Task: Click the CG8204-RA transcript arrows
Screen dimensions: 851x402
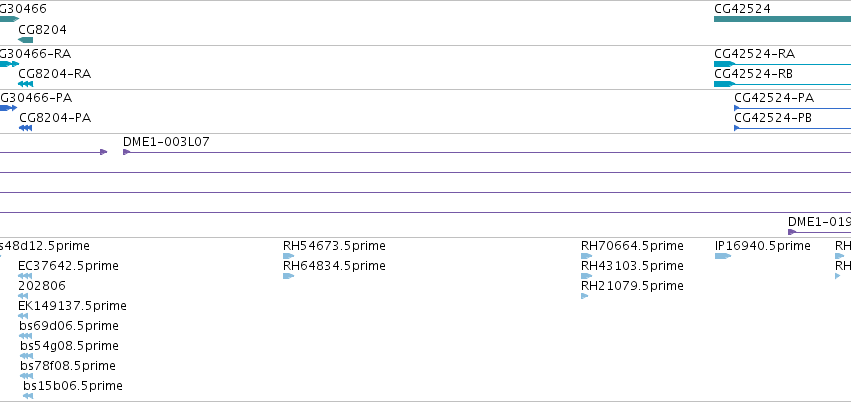Action: tap(26, 84)
